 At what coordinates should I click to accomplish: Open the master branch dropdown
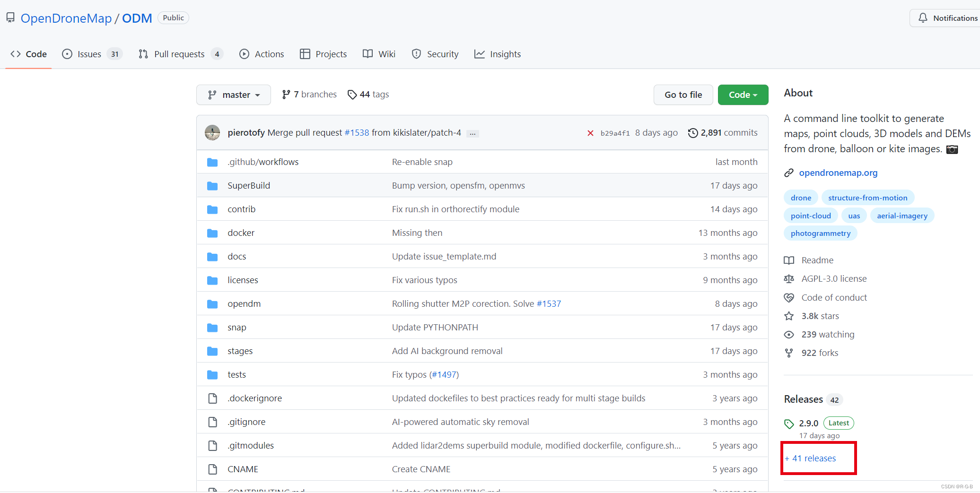pos(234,95)
